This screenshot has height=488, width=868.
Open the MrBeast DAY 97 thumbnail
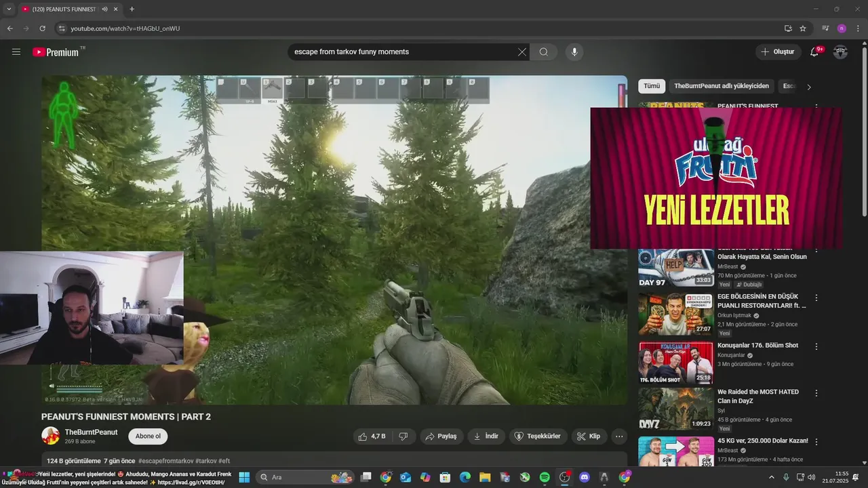tap(676, 267)
